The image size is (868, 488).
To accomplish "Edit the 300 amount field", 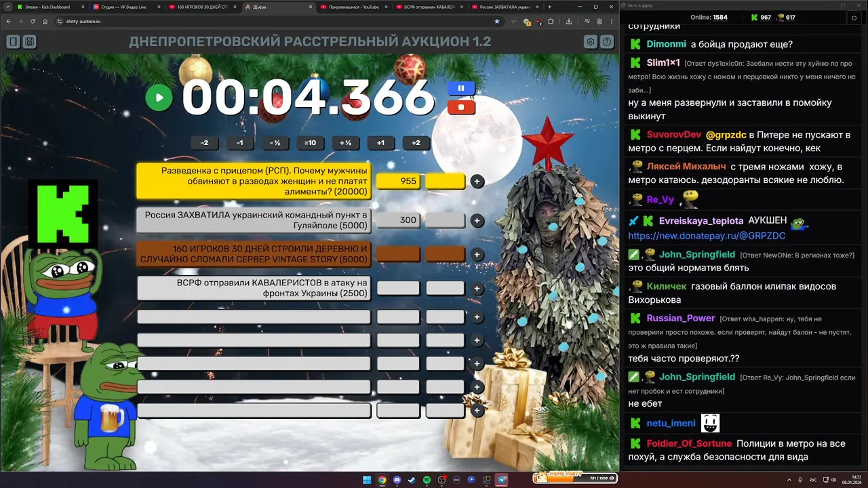I will point(398,220).
